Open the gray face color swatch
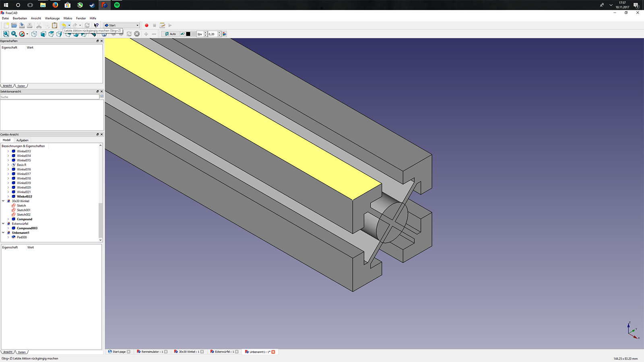 pyautogui.click(x=194, y=34)
